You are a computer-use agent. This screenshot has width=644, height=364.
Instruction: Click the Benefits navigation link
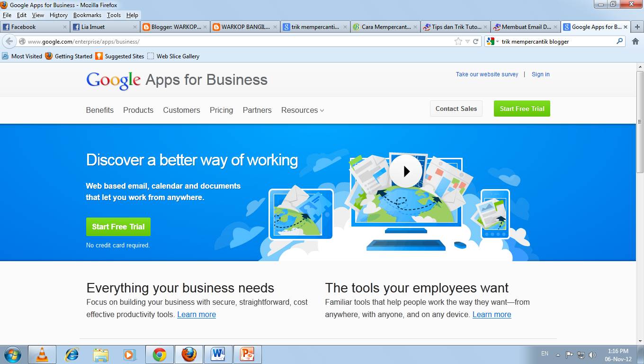click(x=100, y=110)
